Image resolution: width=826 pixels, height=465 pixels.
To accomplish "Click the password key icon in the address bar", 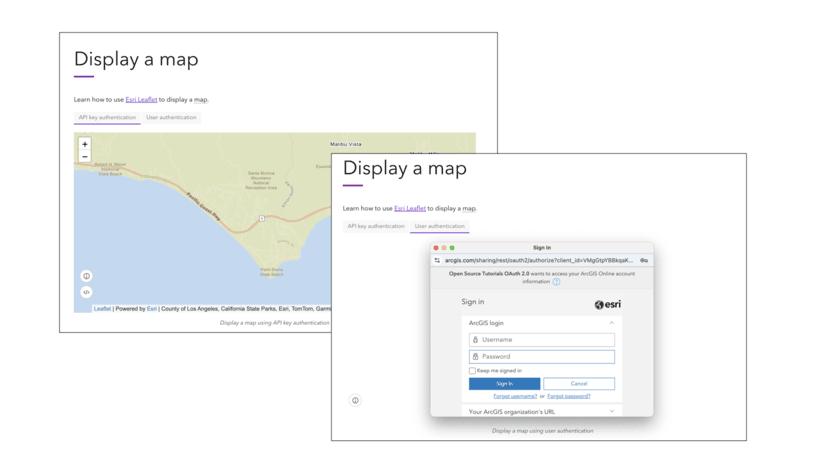I will pyautogui.click(x=644, y=260).
